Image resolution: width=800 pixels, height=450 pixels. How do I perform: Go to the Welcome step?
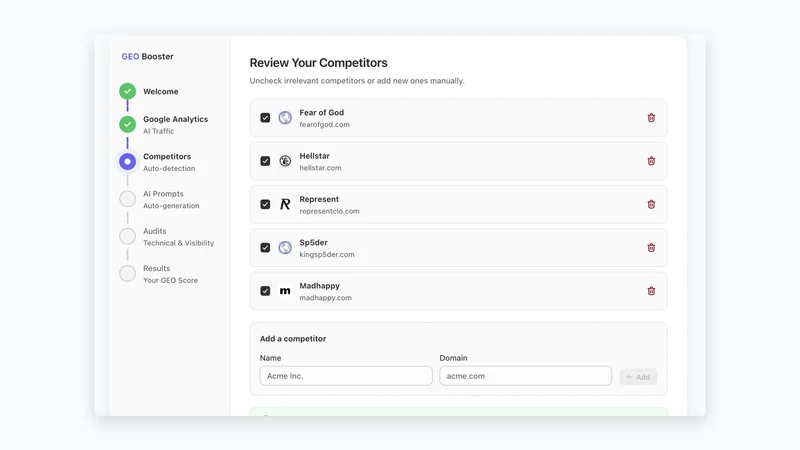click(x=161, y=91)
